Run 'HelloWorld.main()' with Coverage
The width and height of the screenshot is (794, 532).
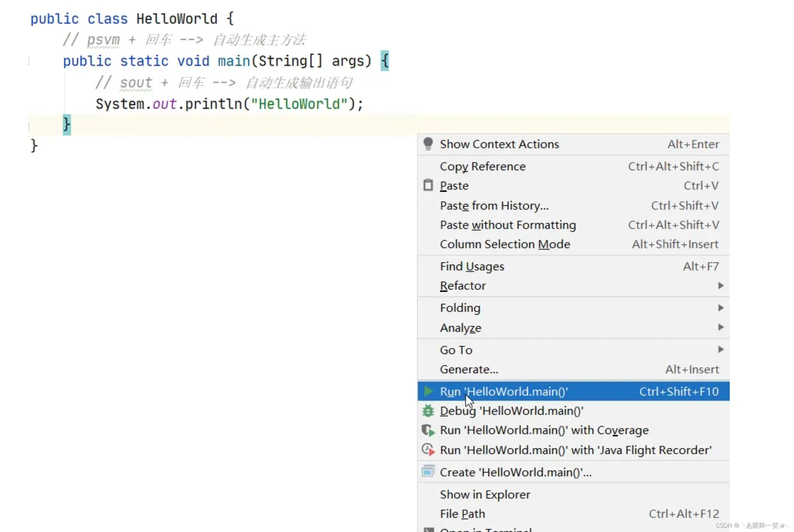tap(573, 430)
